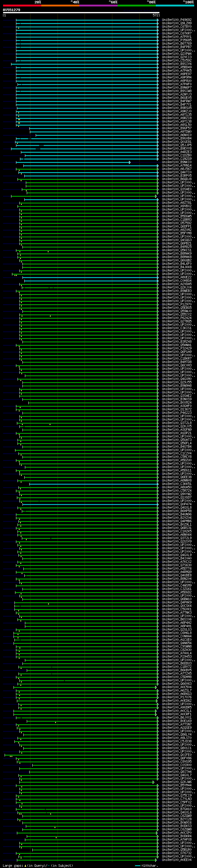
Task: Select label UniRef100_C1N2G9
Action: coord(177,159)
